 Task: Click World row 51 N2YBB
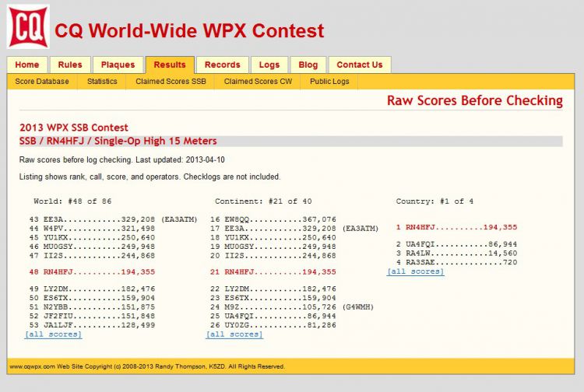(92, 306)
